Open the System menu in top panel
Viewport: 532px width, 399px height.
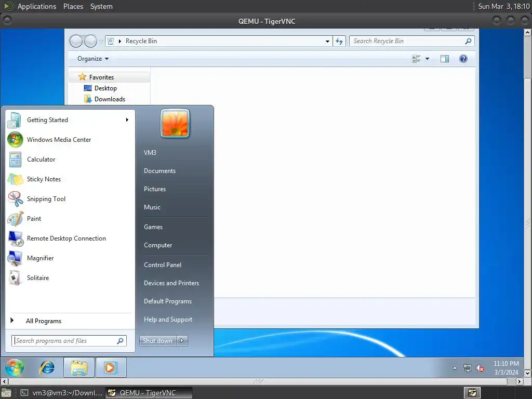[x=101, y=6]
